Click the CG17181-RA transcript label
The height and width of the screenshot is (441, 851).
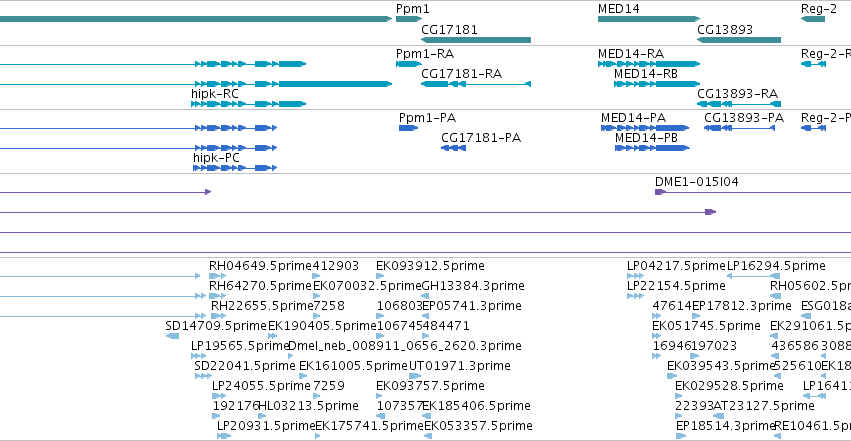[x=462, y=74]
